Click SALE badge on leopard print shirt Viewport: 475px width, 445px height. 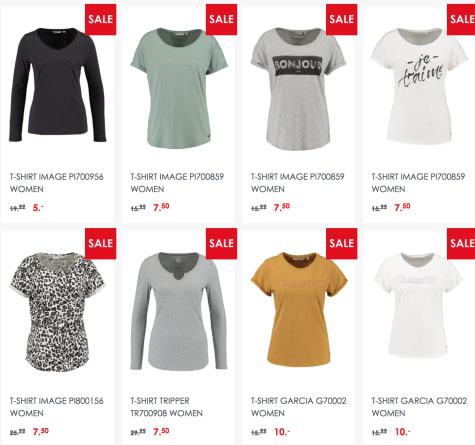[101, 244]
